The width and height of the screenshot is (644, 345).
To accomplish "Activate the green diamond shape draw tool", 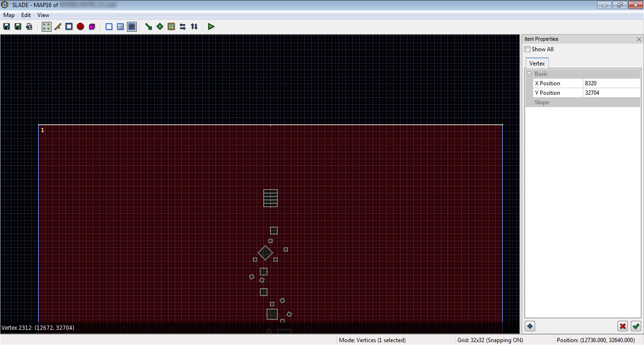I will pos(160,27).
